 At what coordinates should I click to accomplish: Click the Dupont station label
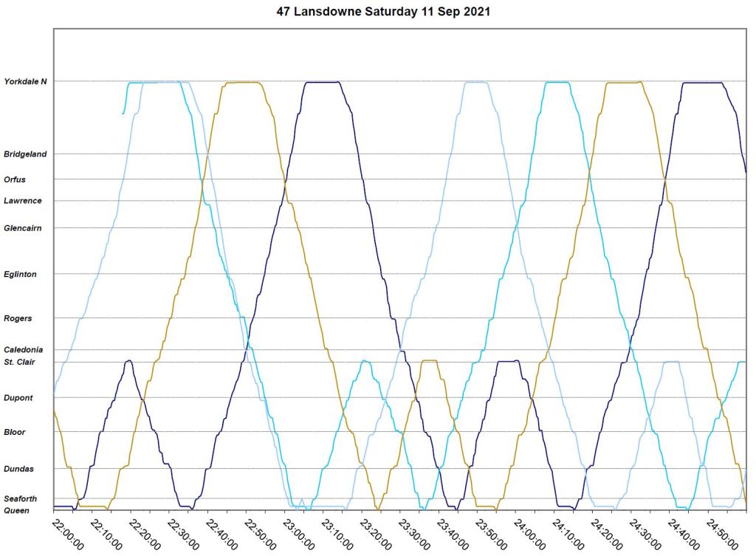click(18, 398)
